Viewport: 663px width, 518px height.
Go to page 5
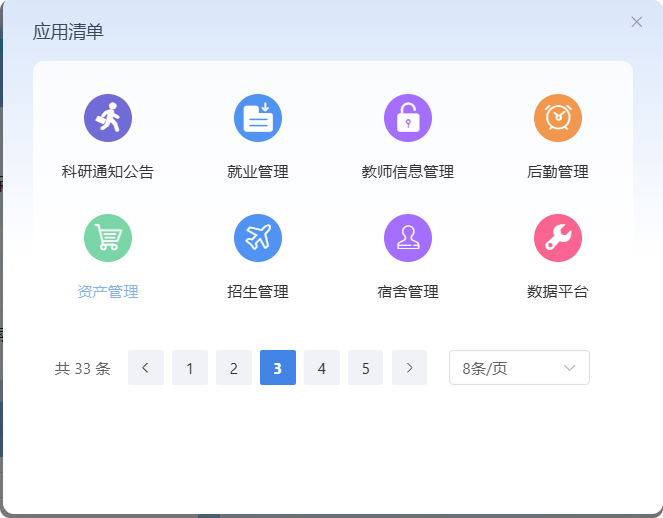click(x=366, y=368)
